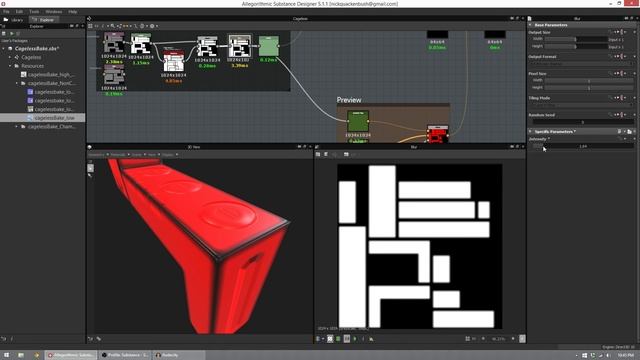Open the Help menu
640x360 pixels.
point(73,12)
